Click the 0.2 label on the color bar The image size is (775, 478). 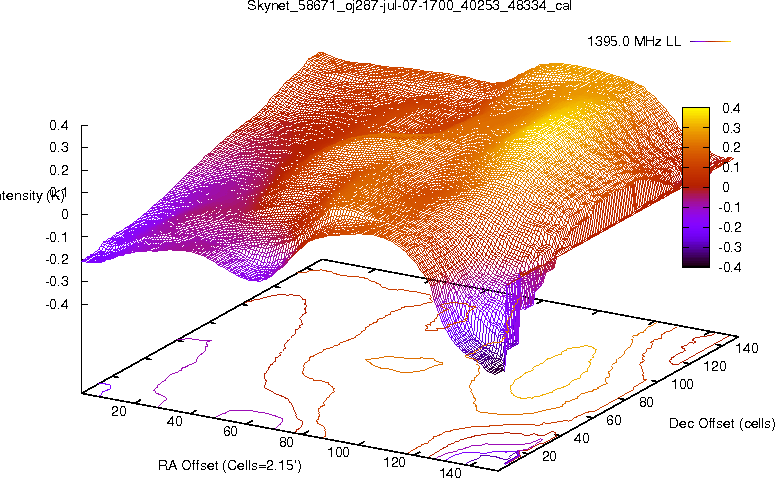point(731,147)
